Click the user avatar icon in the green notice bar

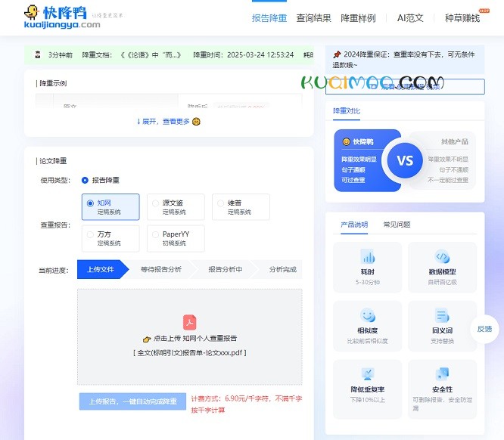[x=38, y=54]
